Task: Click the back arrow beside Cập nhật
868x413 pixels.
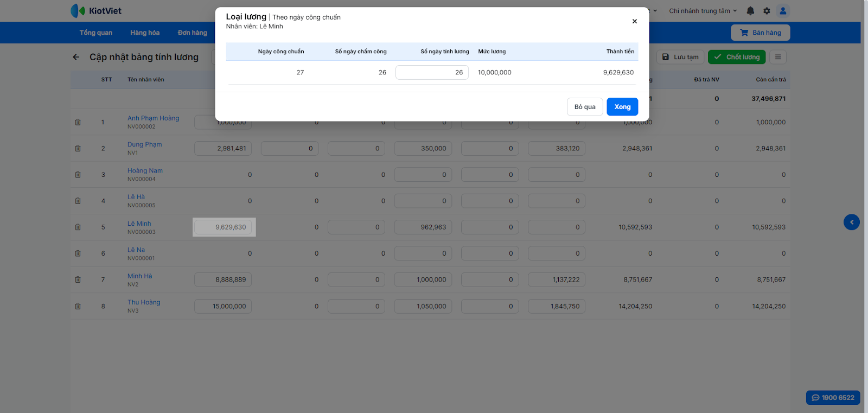Action: point(76,57)
